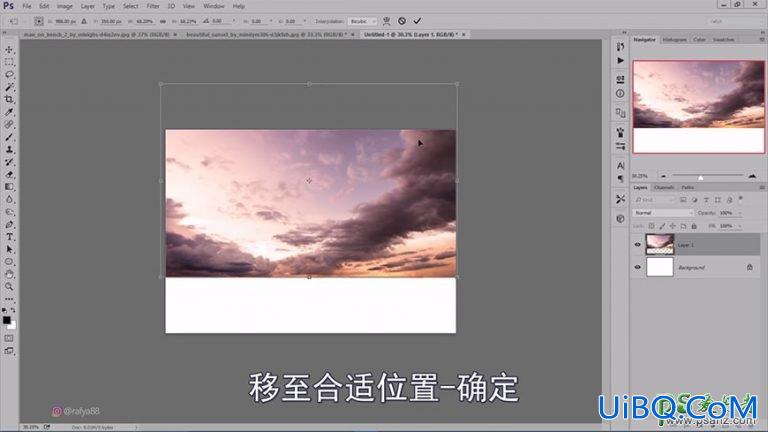
Task: Select the Gradient tool
Action: click(9, 187)
